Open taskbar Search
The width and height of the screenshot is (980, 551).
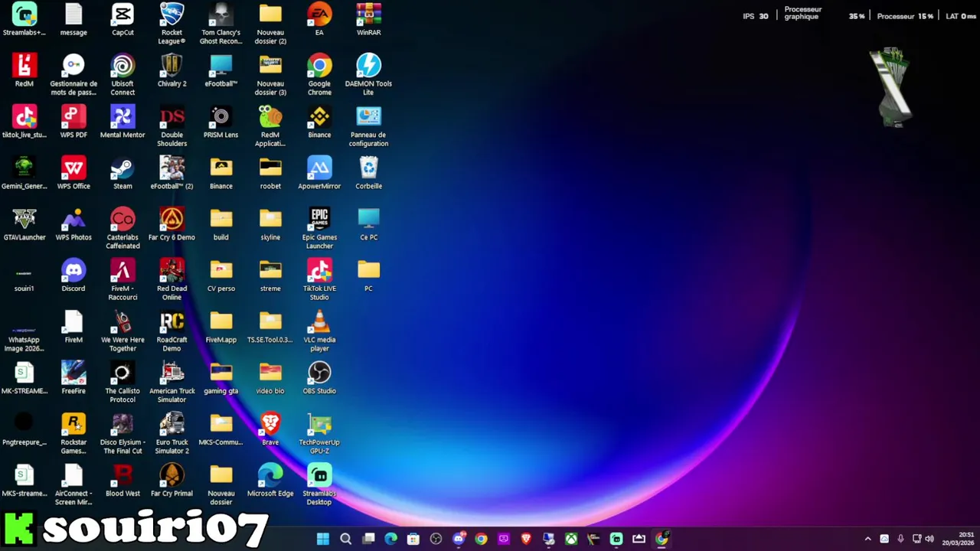pyautogui.click(x=345, y=539)
